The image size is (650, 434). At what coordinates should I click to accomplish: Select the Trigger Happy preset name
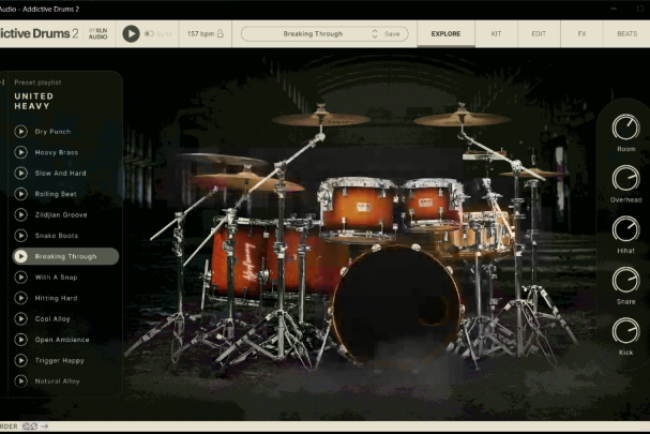59,360
